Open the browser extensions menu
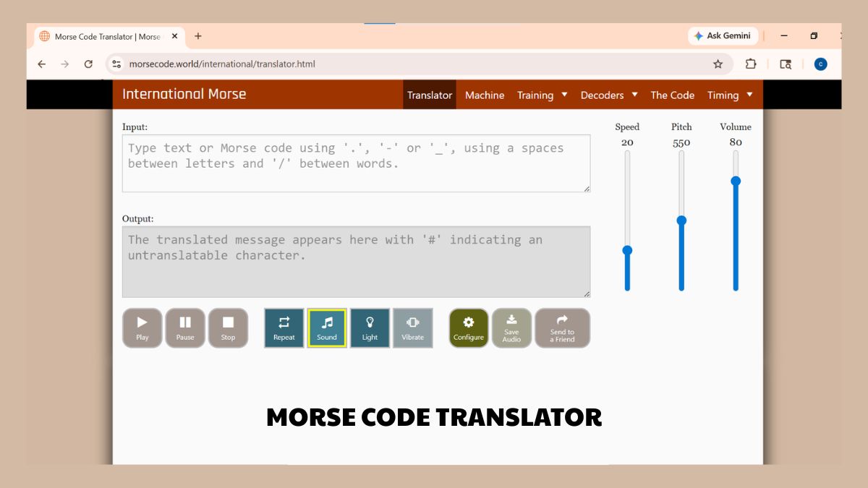868x488 pixels. [751, 64]
